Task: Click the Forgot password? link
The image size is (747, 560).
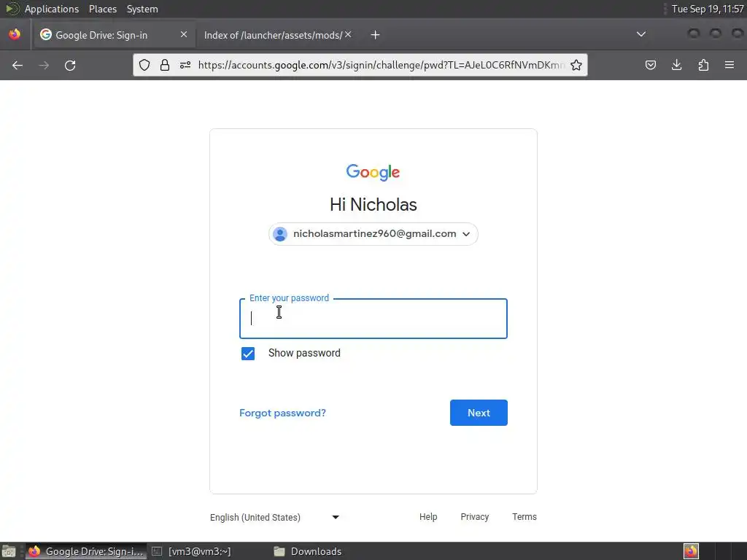Action: tap(282, 413)
